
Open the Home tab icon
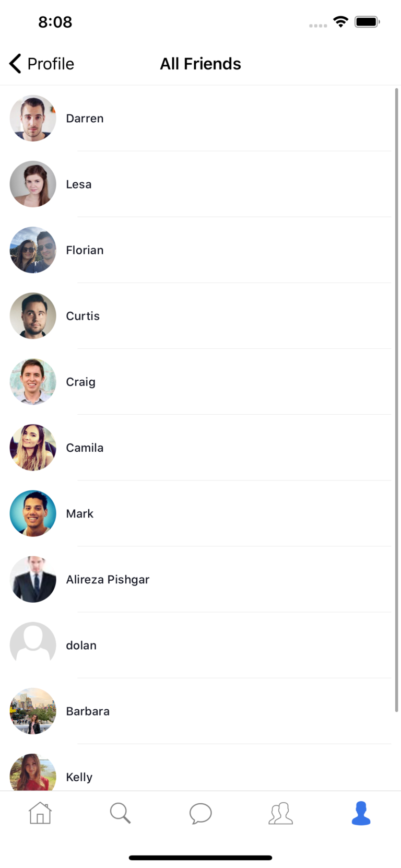40,813
